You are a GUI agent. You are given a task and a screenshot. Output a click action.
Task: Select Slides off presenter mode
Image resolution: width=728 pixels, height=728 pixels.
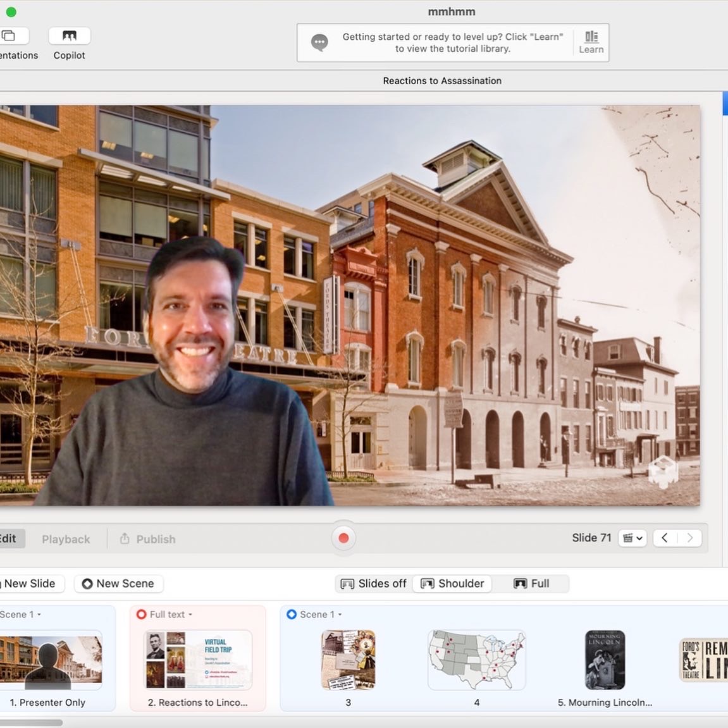click(373, 584)
